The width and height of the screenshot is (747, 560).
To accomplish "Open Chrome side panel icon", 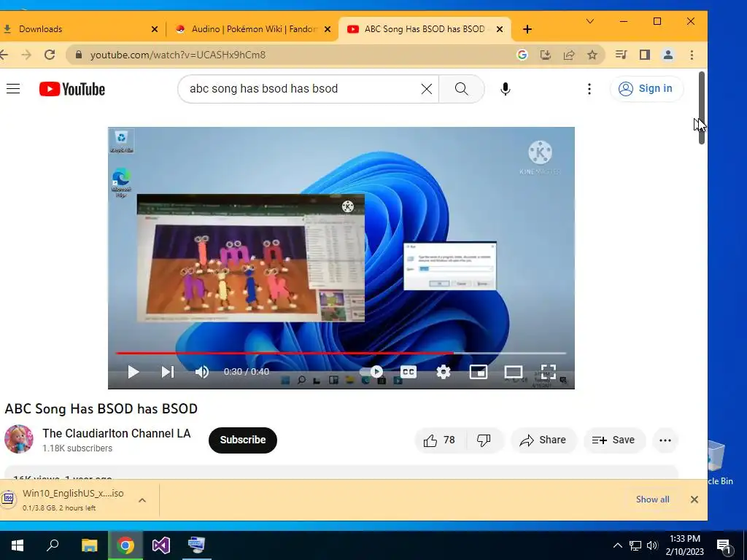I will (645, 55).
